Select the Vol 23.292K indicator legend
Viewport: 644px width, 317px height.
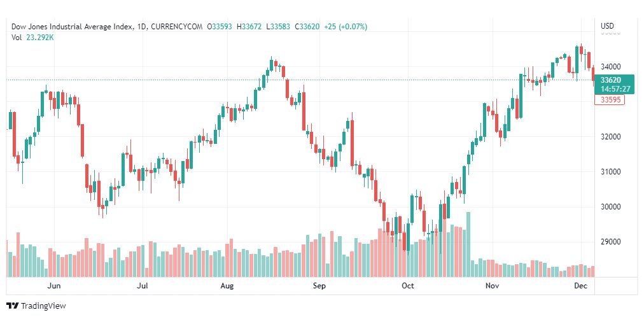(x=32, y=37)
